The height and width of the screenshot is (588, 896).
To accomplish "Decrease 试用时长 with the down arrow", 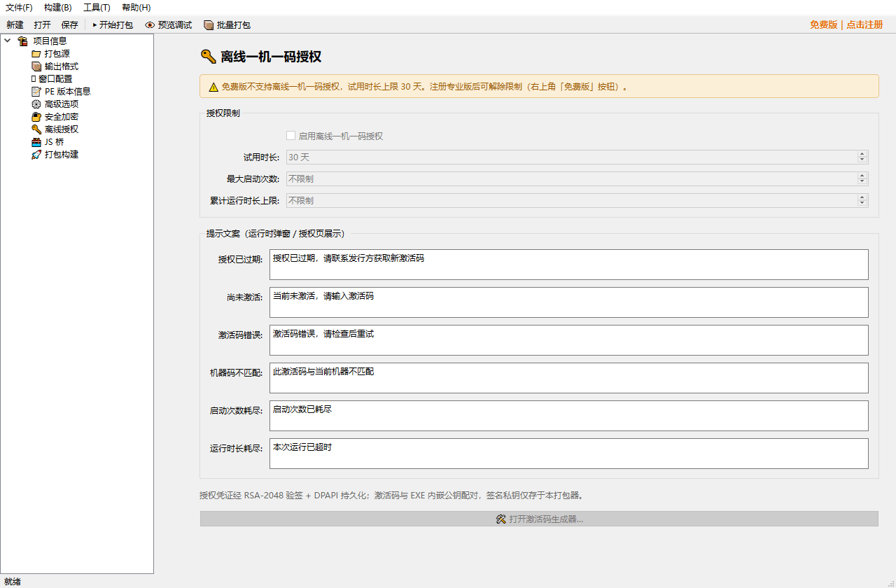I will click(862, 160).
